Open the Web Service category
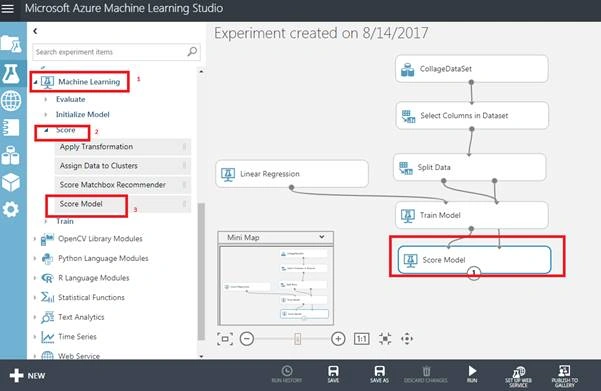 click(79, 356)
